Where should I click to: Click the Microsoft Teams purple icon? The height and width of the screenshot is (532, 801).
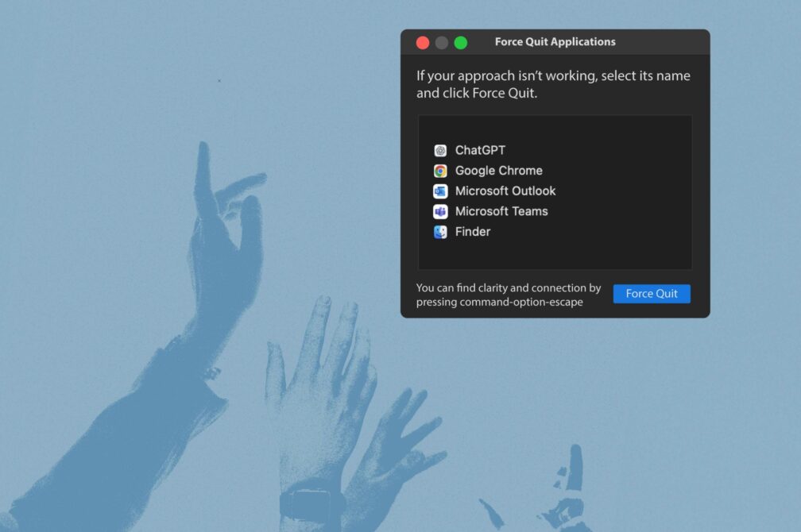pos(440,212)
